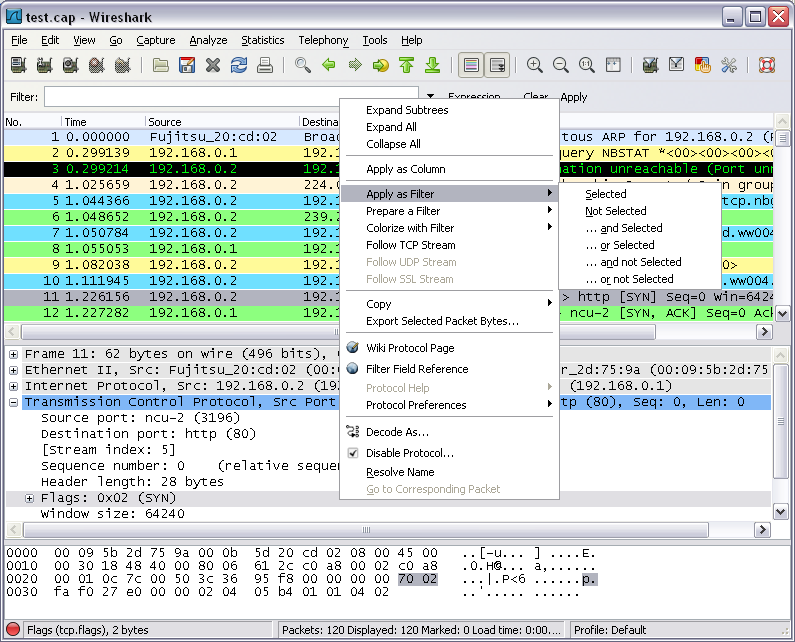
Task: Click the Help lifebuoy toolbar icon
Action: [767, 66]
